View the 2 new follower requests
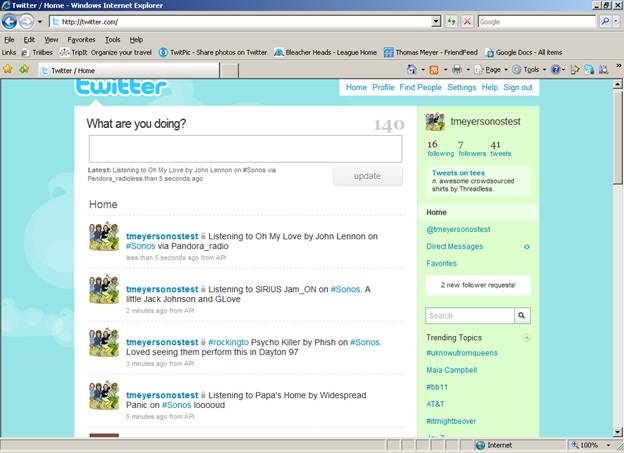The image size is (624, 453). click(x=477, y=285)
